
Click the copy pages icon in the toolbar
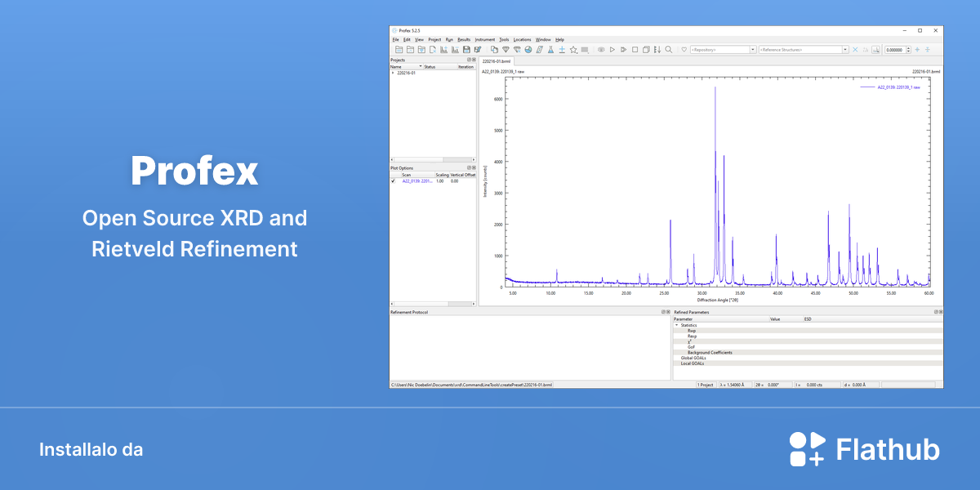coord(494,49)
